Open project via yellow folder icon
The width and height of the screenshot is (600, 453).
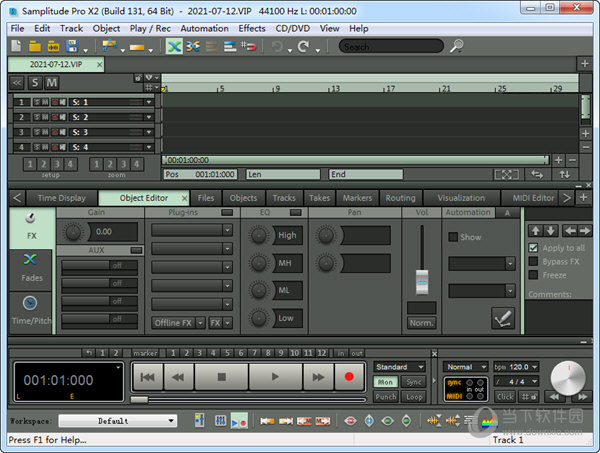(35, 46)
